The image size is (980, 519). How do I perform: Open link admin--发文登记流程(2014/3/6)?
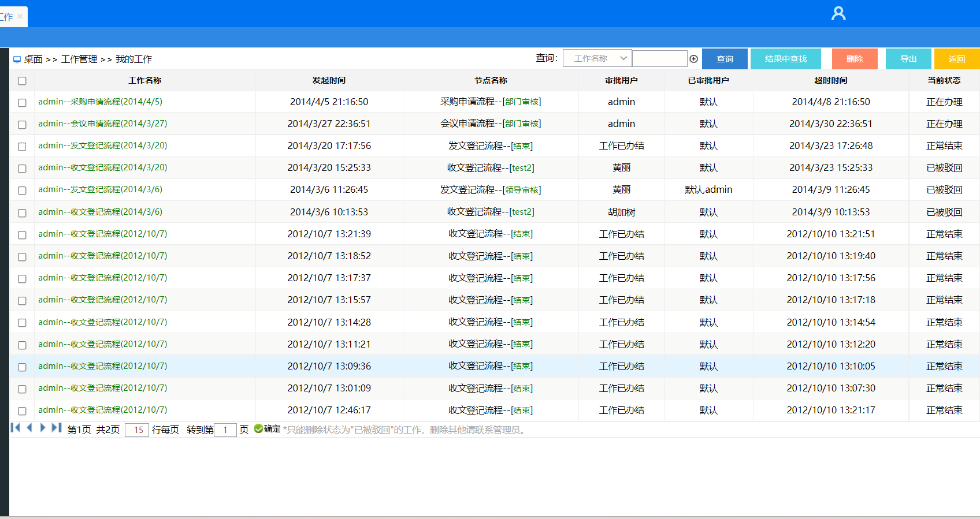(101, 189)
